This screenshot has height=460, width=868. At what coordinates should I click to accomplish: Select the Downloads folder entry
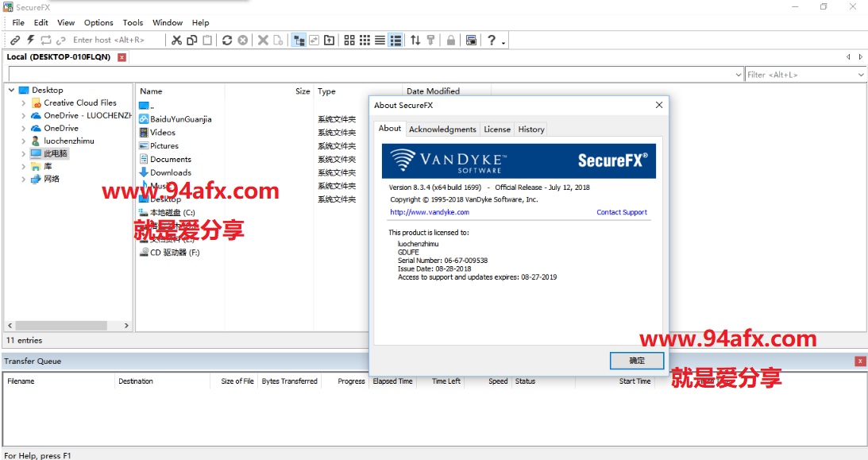[171, 172]
